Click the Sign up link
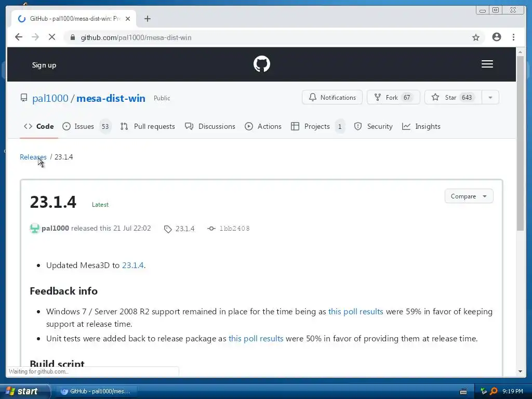 click(44, 65)
